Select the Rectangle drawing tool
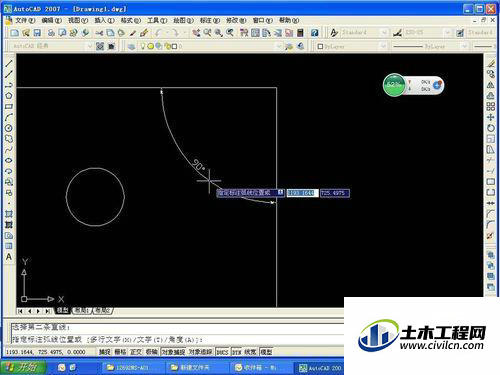Image resolution: width=500 pixels, height=375 pixels. pyautogui.click(x=9, y=107)
